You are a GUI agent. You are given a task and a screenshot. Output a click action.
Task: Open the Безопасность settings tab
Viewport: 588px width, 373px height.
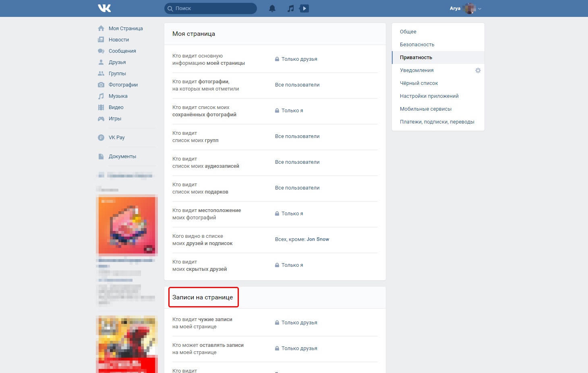coord(438,45)
